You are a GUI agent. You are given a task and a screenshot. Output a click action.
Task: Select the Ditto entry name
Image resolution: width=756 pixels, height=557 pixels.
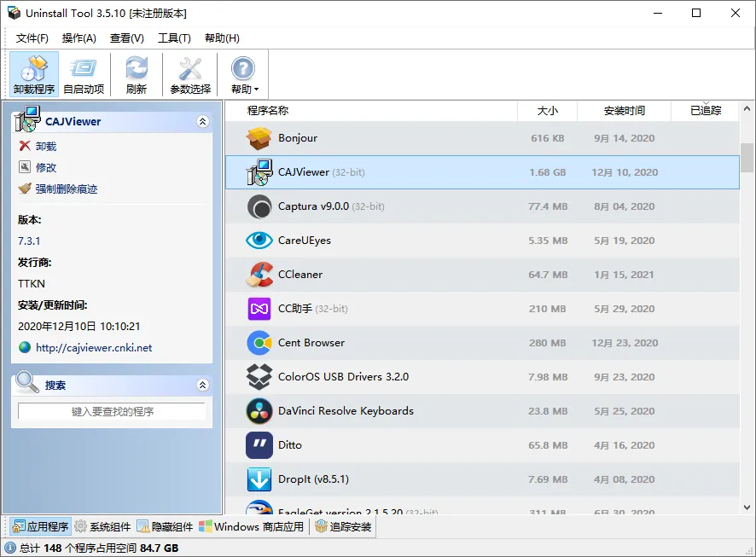[x=290, y=445]
